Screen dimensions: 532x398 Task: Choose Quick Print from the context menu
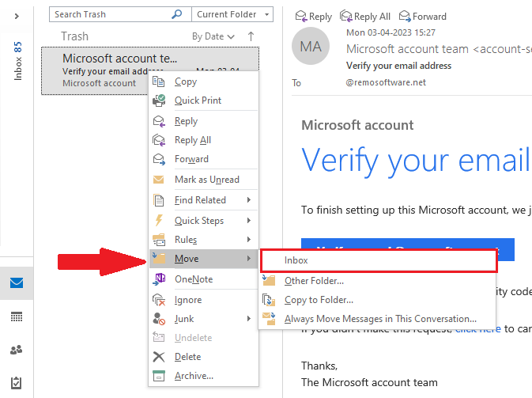tap(204, 100)
